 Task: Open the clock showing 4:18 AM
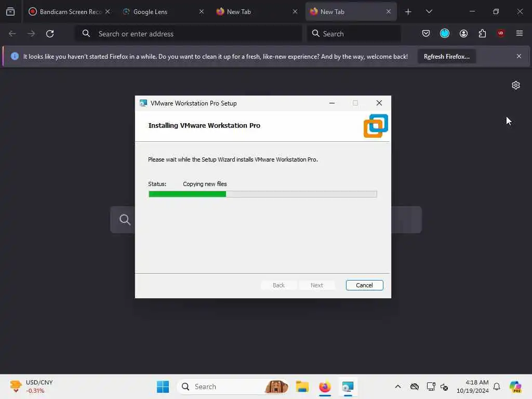tap(473, 387)
